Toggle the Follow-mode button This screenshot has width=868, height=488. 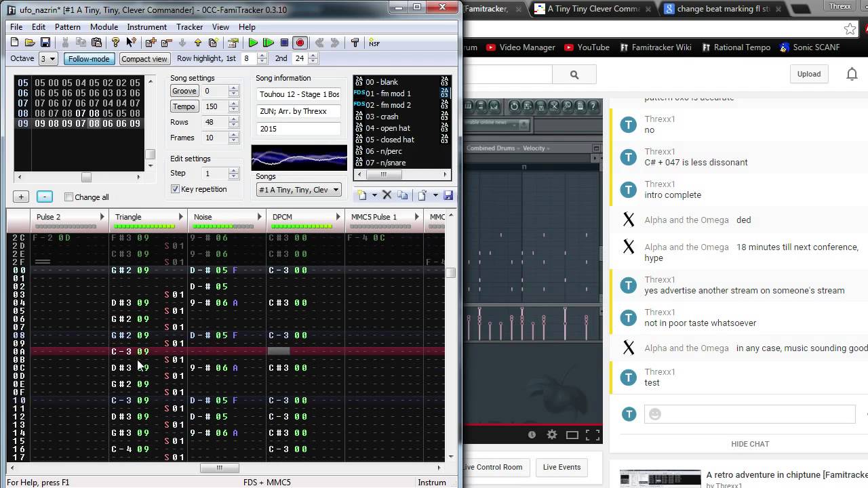click(89, 59)
